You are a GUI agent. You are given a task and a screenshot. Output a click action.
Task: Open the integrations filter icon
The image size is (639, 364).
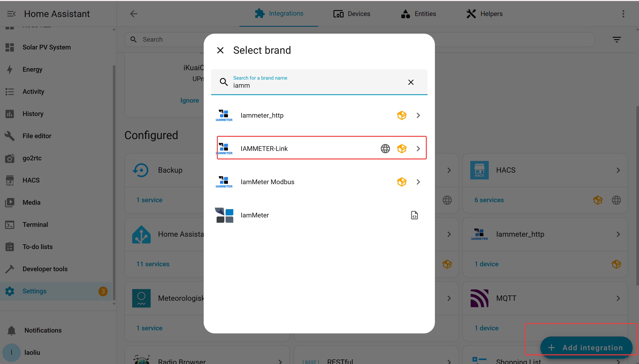pos(617,39)
